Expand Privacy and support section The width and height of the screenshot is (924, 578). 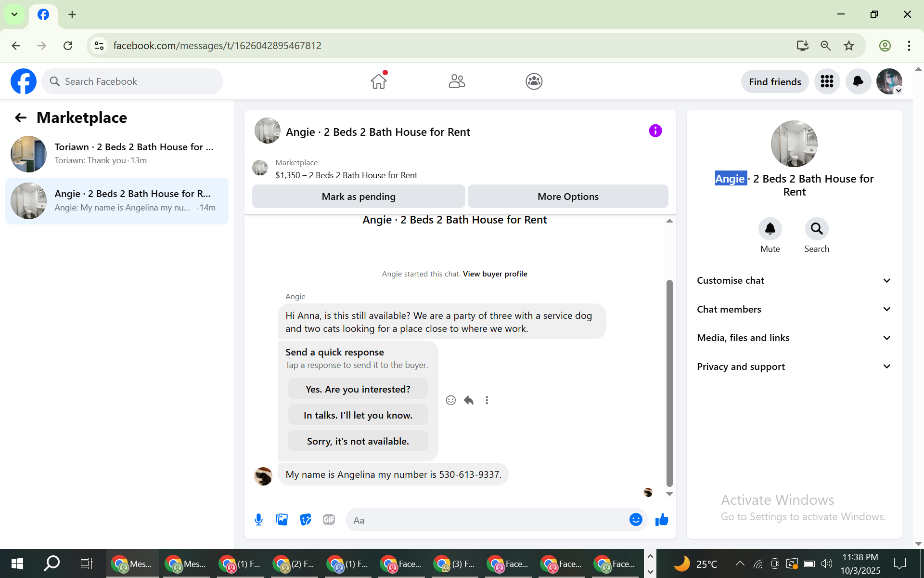pyautogui.click(x=794, y=367)
